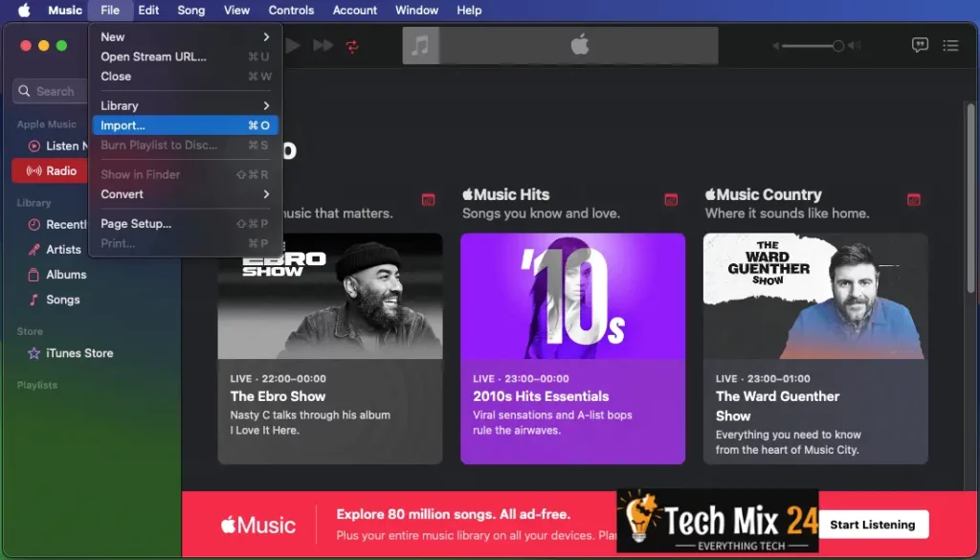
Task: Click the play button in toolbar
Action: (x=292, y=45)
